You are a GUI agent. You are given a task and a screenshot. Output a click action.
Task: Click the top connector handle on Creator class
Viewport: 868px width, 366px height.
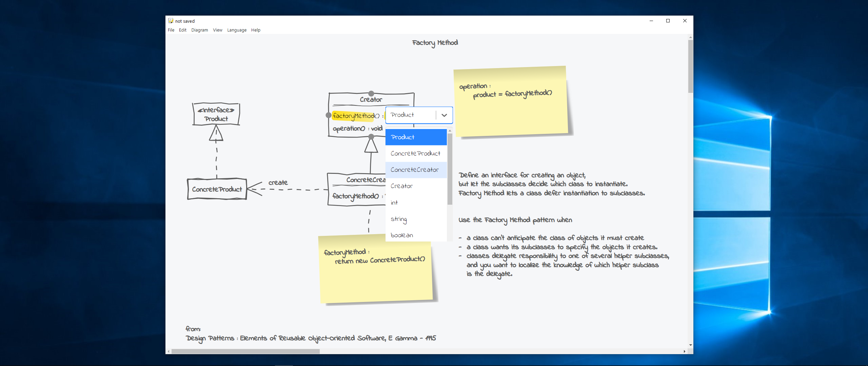[371, 94]
